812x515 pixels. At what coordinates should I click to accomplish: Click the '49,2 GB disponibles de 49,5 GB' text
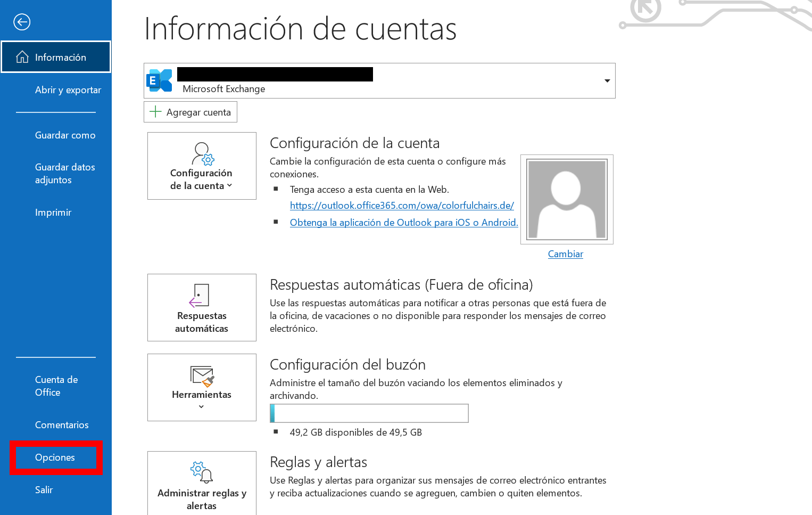coord(355,432)
